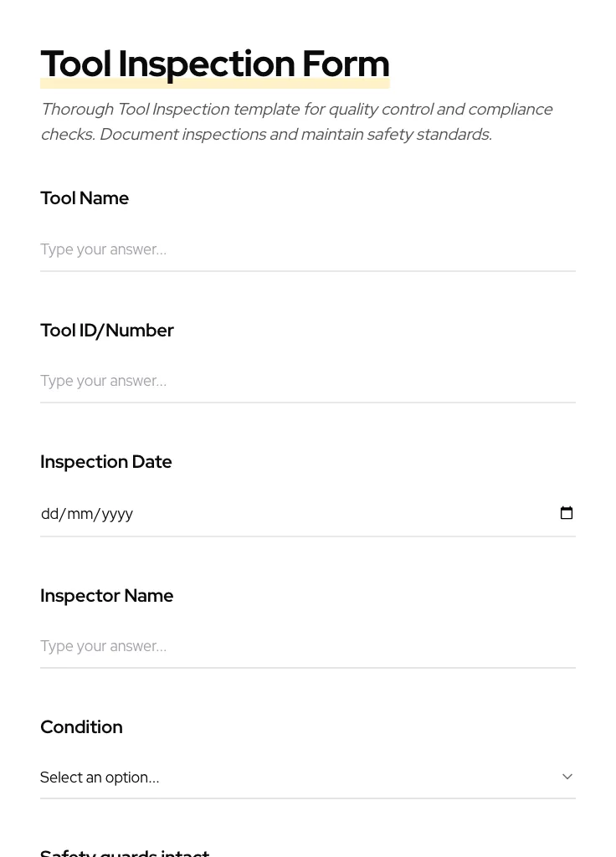Click the Inspection Date label
Viewport: 616px width, 857px height.
tap(106, 461)
